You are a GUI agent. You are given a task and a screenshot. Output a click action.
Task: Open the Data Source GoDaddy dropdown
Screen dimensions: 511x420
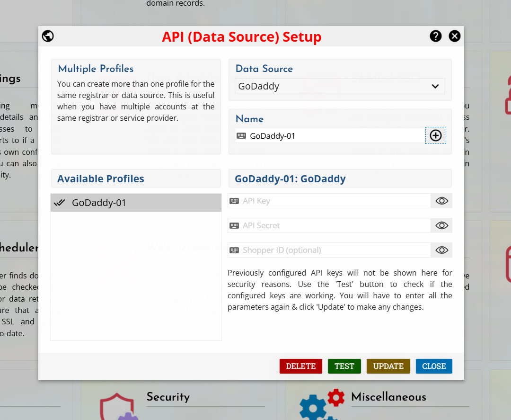coord(340,86)
